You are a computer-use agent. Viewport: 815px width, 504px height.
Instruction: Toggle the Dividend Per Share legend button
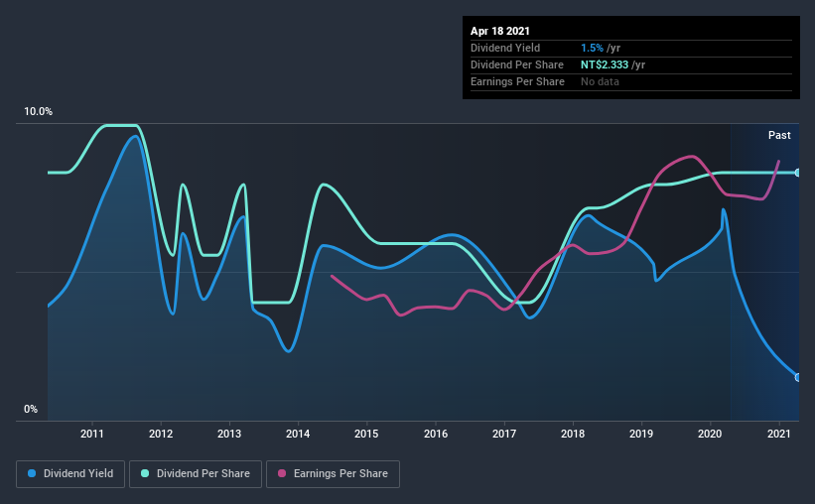(196, 474)
